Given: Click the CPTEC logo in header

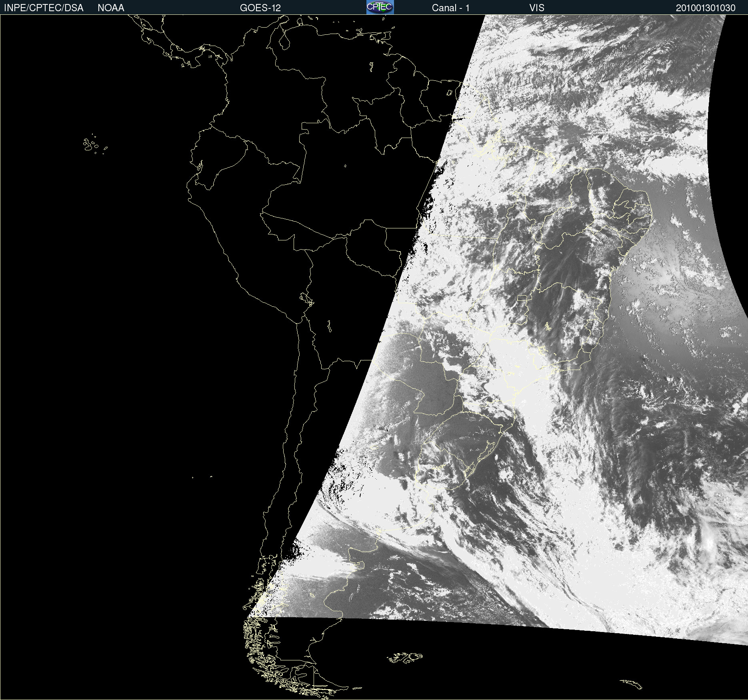Looking at the screenshot, I should [x=380, y=7].
